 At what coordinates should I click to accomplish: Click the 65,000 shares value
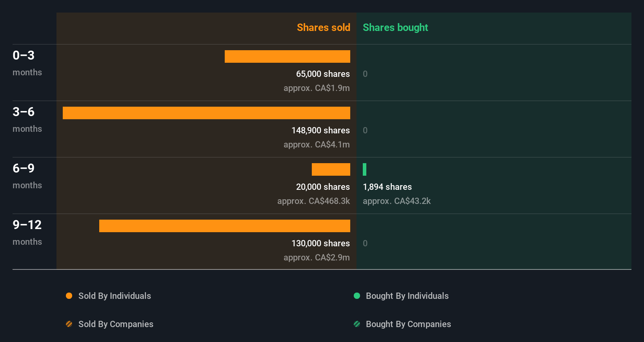pyautogui.click(x=323, y=74)
